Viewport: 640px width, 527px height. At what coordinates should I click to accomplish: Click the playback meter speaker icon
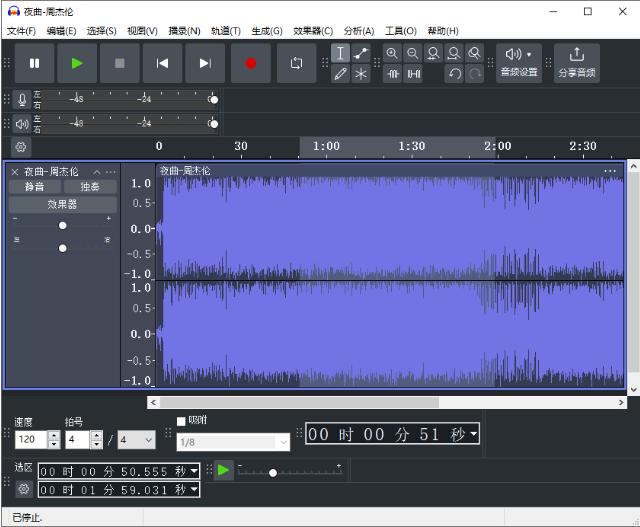coord(22,124)
